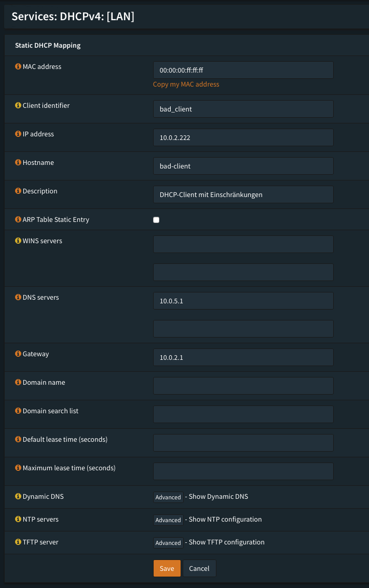This screenshot has width=369, height=588.
Task: Click the help icon beside IP address
Action: pyautogui.click(x=18, y=134)
